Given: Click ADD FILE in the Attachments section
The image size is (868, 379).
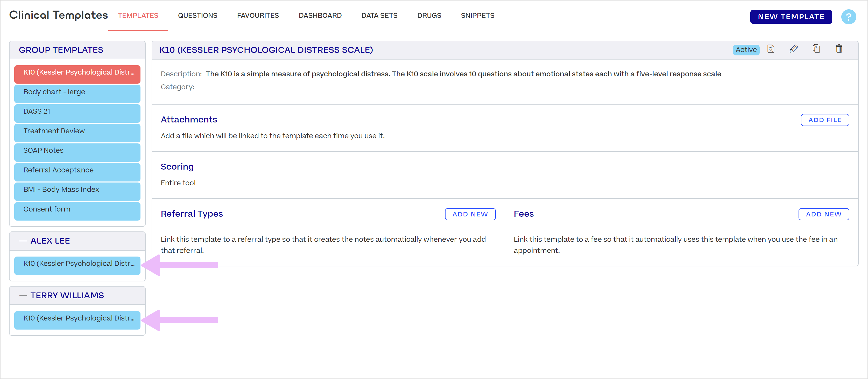Looking at the screenshot, I should 825,120.
